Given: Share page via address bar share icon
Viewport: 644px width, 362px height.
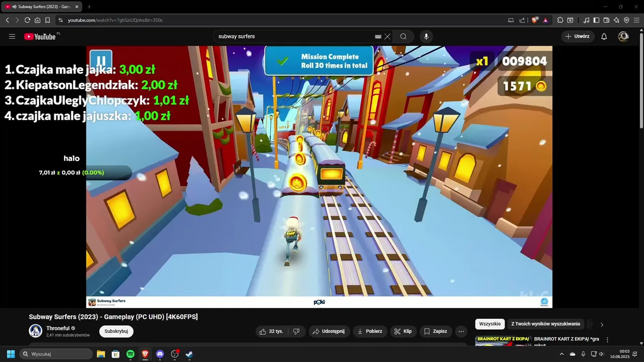Looking at the screenshot, I should click(x=522, y=20).
